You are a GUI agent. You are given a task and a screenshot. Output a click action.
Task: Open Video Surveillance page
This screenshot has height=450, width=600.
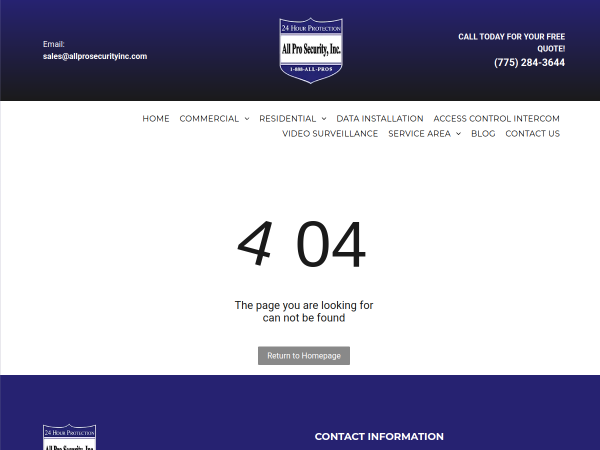pos(330,134)
